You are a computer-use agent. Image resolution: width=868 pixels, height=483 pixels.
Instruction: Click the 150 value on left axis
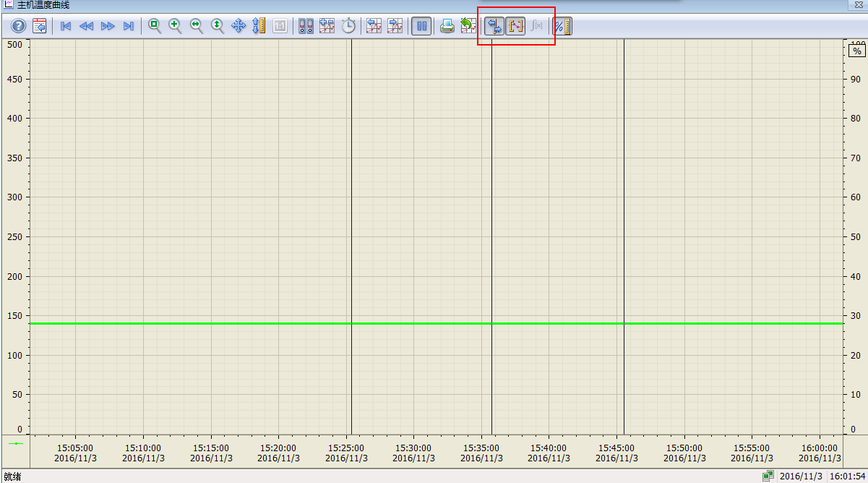coord(14,315)
